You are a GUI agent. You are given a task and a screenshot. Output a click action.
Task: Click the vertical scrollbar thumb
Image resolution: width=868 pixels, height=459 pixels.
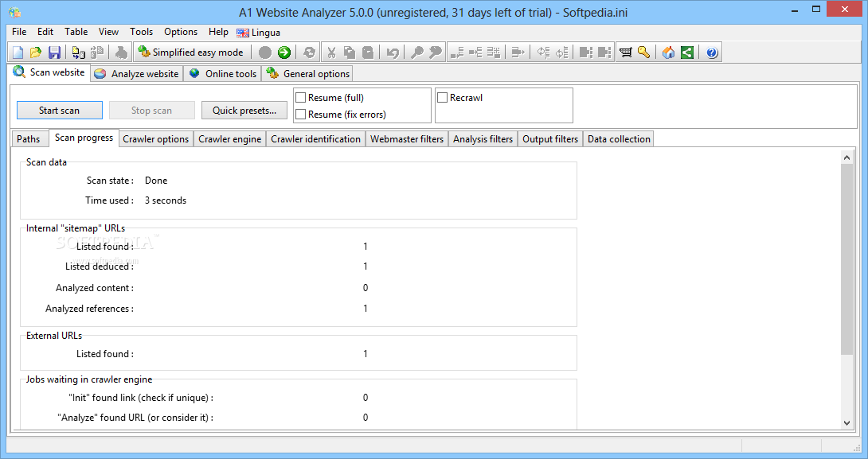[x=846, y=259]
